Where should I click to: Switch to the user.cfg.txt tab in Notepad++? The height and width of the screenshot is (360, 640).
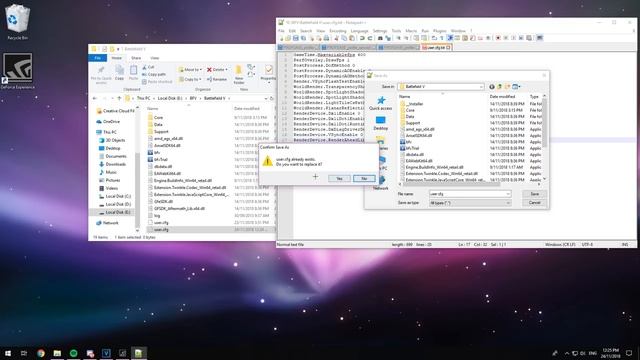pos(436,48)
